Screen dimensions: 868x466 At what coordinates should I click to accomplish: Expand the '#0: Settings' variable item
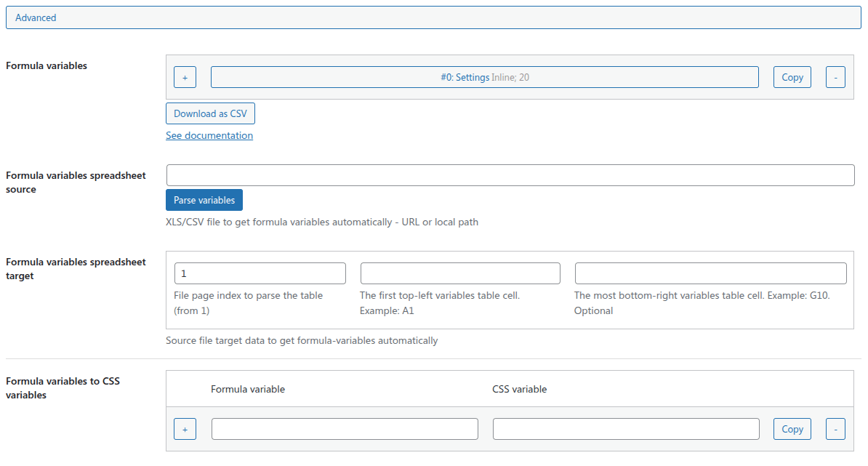[484, 77]
